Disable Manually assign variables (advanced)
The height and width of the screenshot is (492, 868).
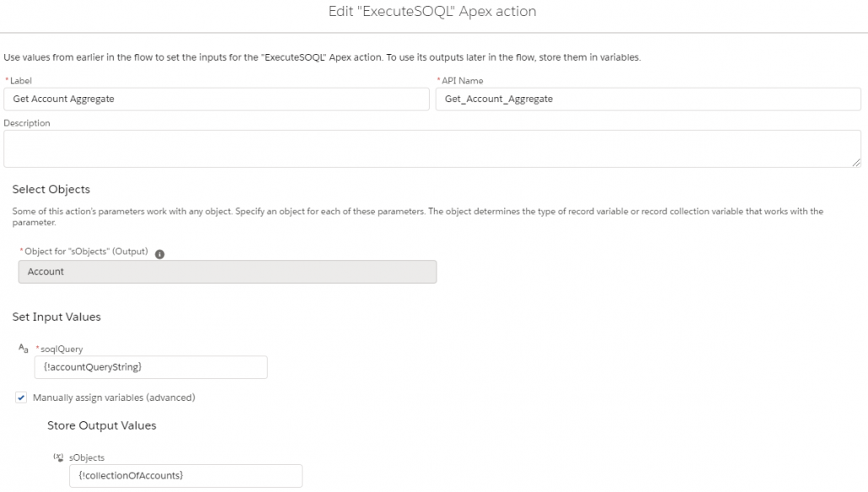pyautogui.click(x=20, y=397)
